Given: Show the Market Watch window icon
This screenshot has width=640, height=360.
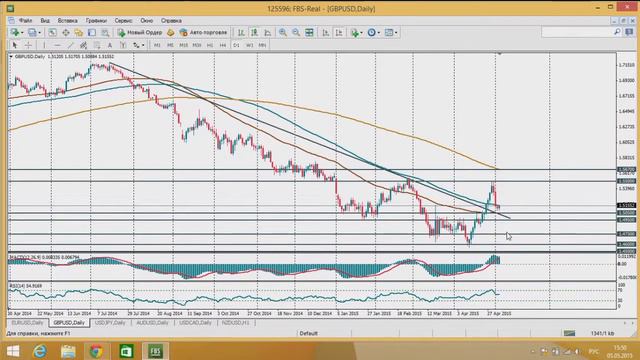Looking at the screenshot, I should pyautogui.click(x=53, y=33).
